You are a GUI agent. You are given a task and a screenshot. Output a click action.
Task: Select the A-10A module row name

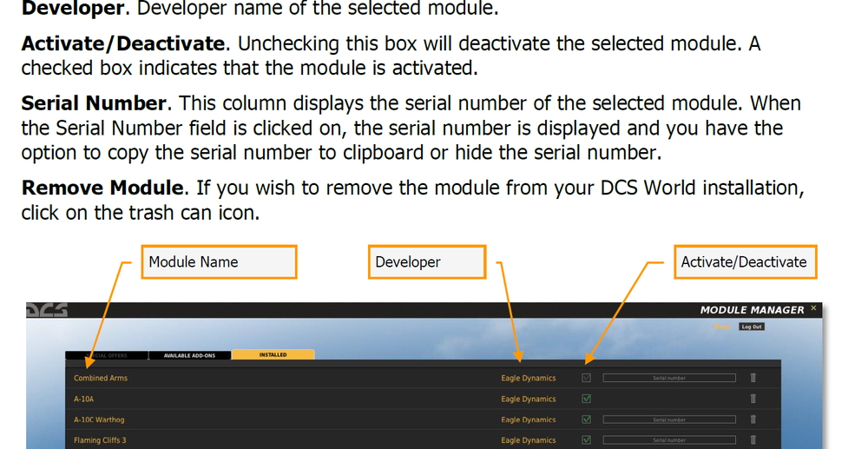tap(83, 399)
